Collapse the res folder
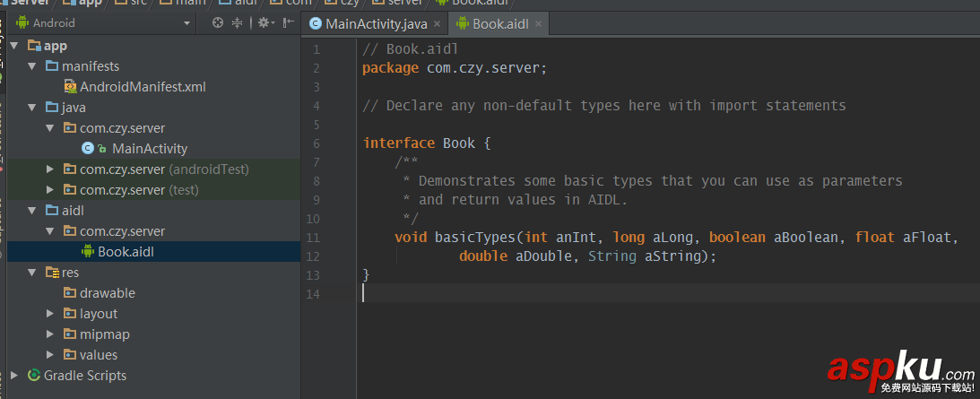The width and height of the screenshot is (980, 399). pyautogui.click(x=32, y=273)
